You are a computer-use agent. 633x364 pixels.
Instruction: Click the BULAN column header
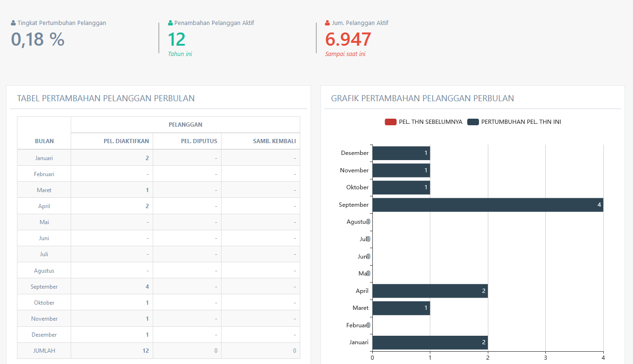tap(44, 141)
